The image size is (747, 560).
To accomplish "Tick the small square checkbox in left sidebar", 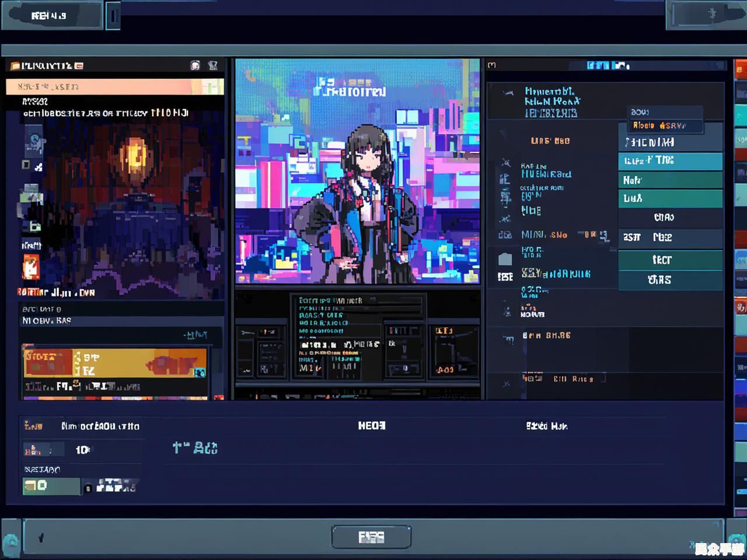I will pos(26,165).
